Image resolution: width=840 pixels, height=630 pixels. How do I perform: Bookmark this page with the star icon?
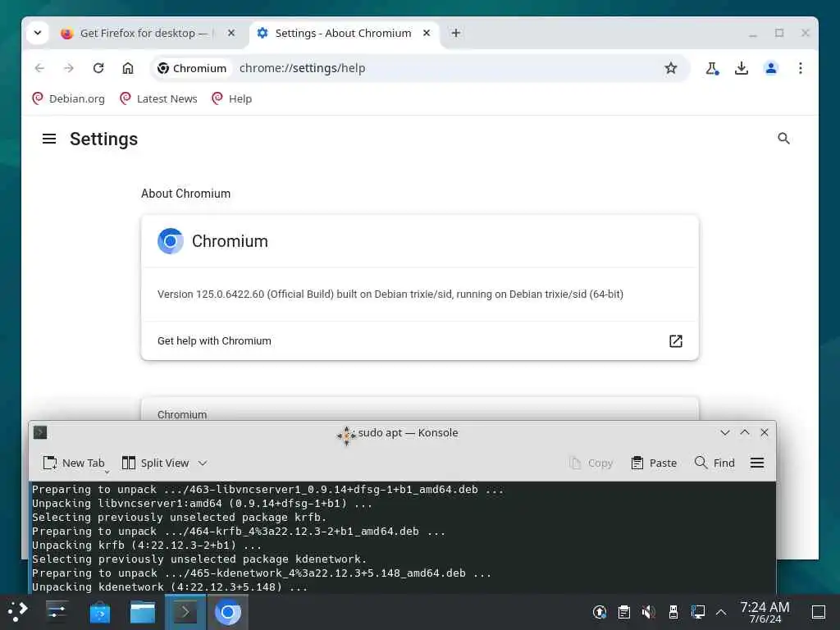[x=671, y=68]
